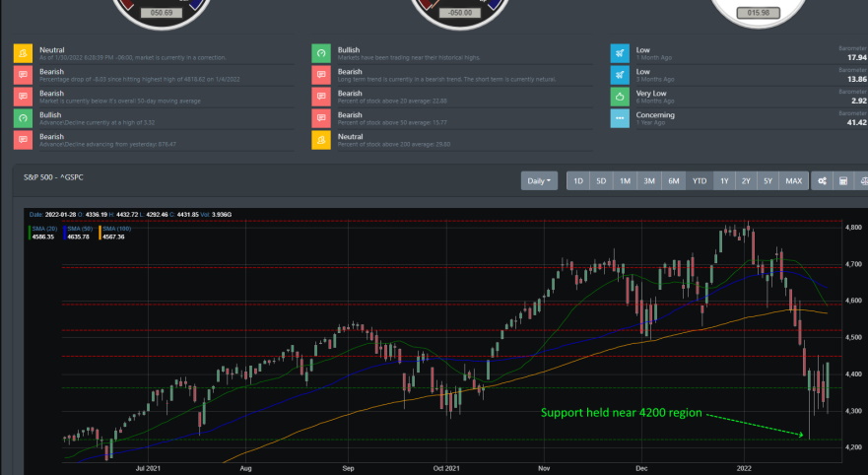This screenshot has width=868, height=475.
Task: Click the SMA (100) orange legend swatch
Action: point(100,233)
